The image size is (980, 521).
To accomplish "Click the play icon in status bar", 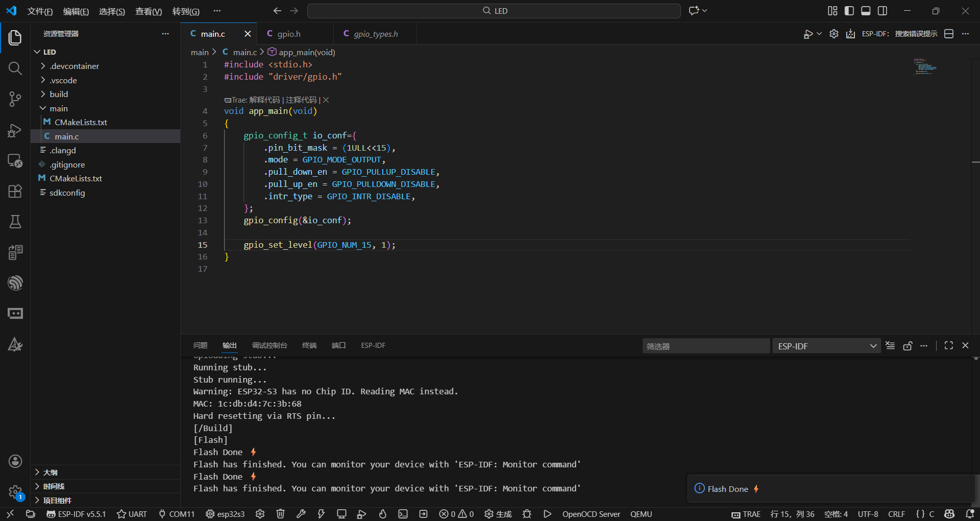I will tap(547, 514).
